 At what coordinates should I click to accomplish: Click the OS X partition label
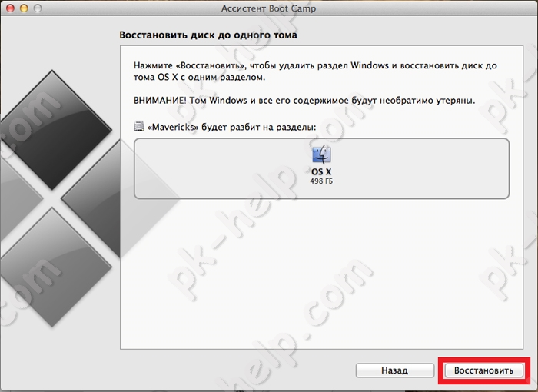(x=321, y=172)
